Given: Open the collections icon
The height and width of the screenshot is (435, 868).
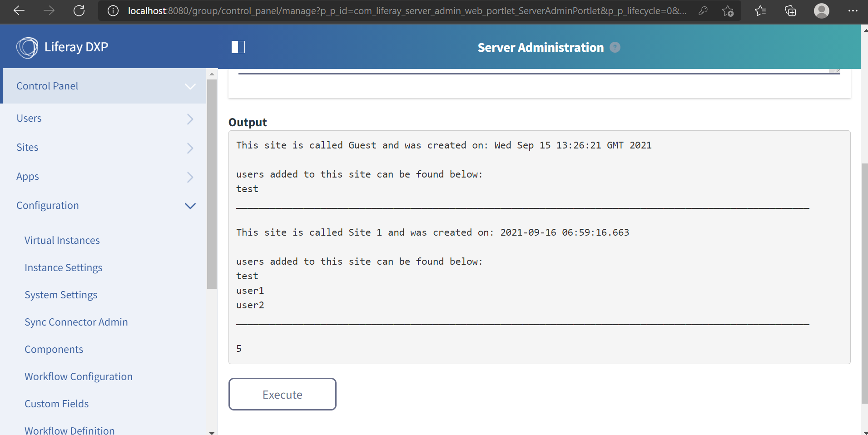Looking at the screenshot, I should [x=790, y=11].
